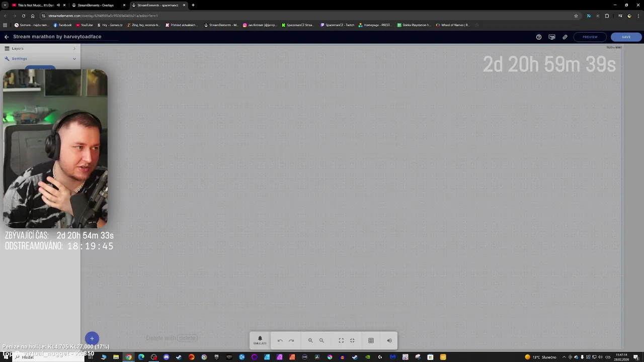Add a widget with blue plus button
This screenshot has height=362, width=644.
click(x=92, y=338)
